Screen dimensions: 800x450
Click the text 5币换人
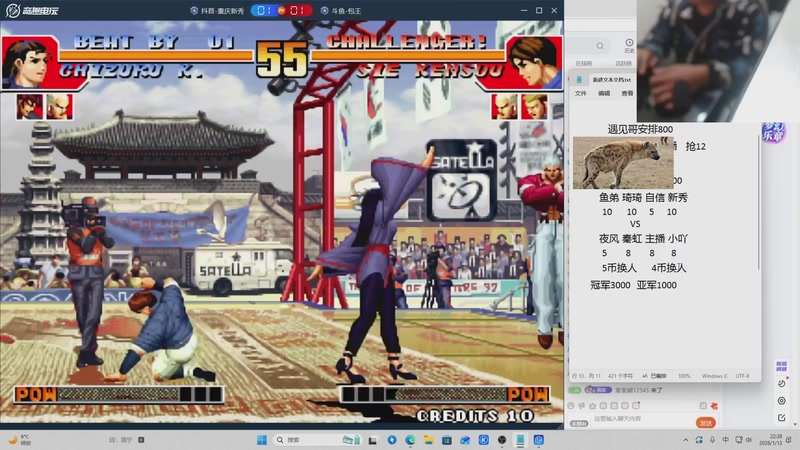(x=619, y=268)
